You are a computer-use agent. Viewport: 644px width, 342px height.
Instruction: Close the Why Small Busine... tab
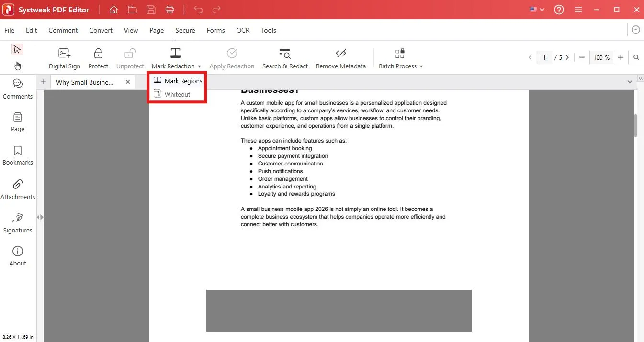pos(128,82)
